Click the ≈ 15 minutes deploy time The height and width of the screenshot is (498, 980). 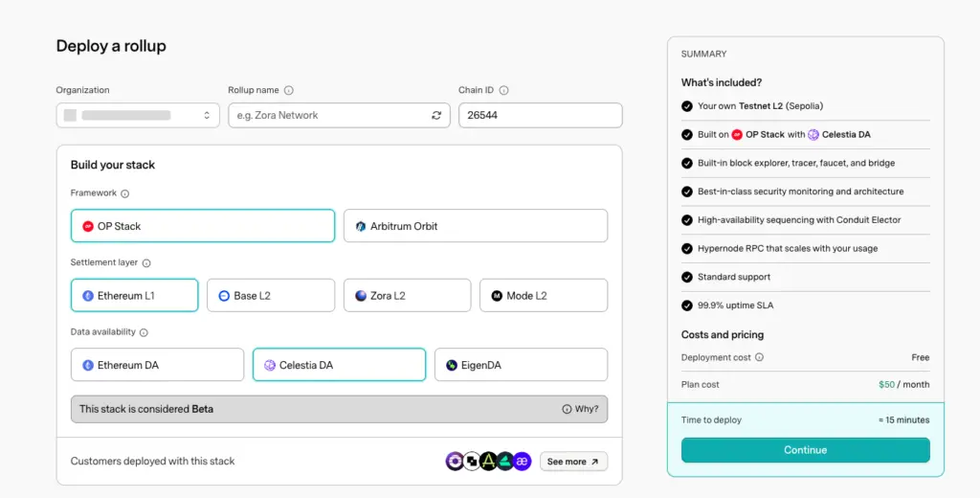[x=903, y=419]
